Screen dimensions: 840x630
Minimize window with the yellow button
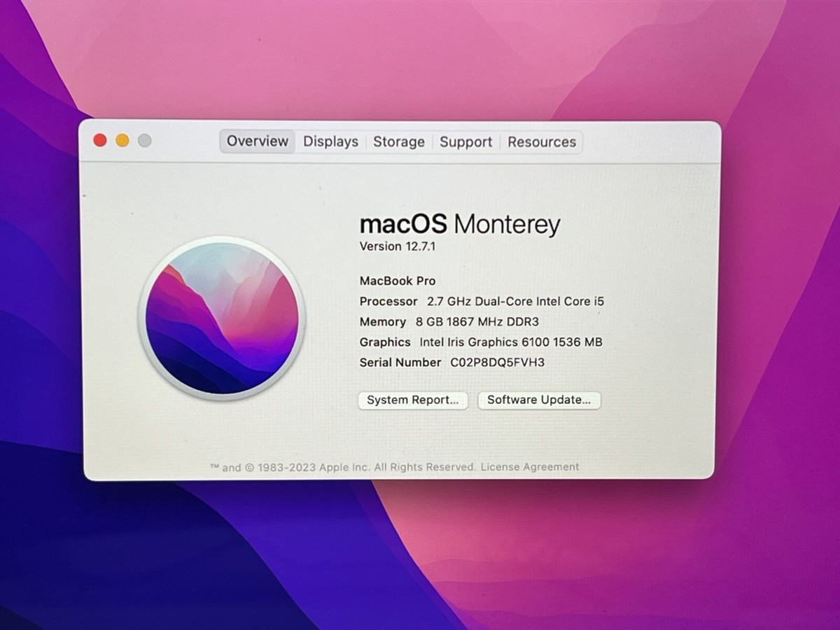point(122,141)
